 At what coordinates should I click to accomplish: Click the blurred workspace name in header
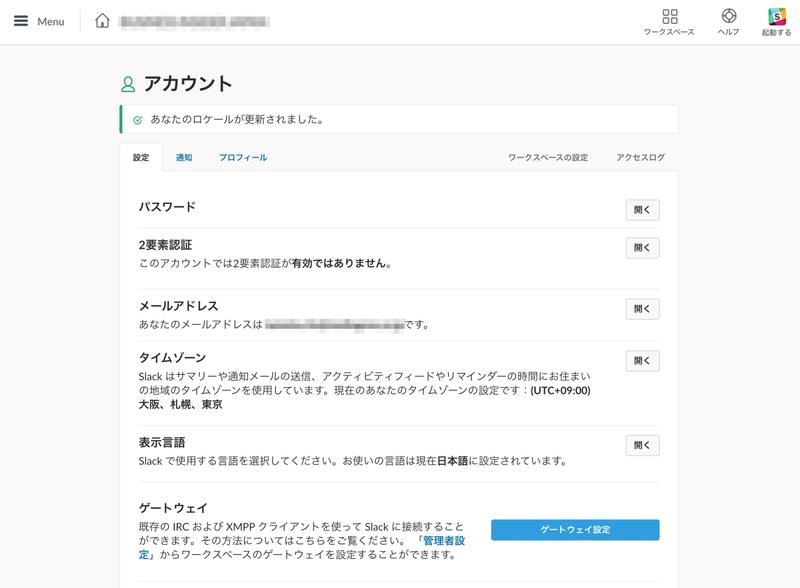pyautogui.click(x=193, y=21)
